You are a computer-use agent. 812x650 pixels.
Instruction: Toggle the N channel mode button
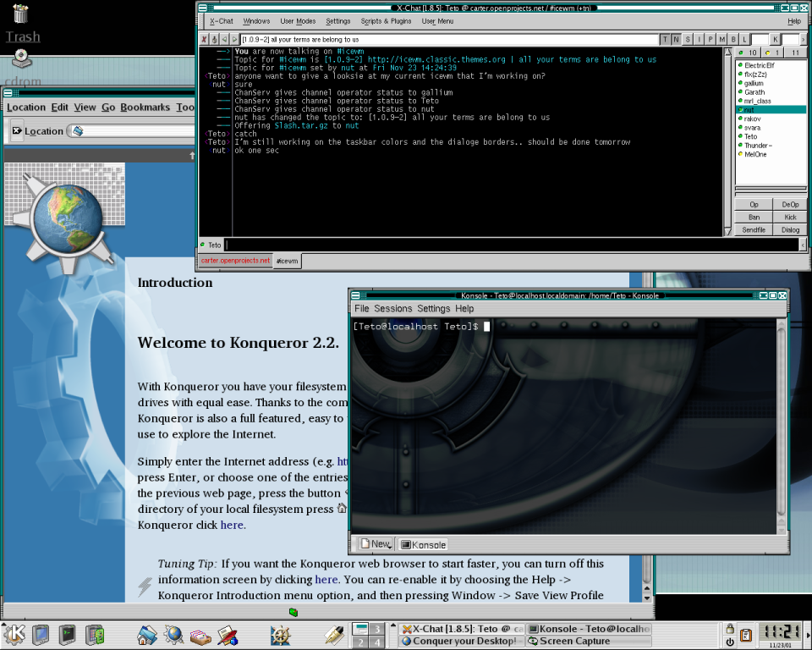pos(677,40)
